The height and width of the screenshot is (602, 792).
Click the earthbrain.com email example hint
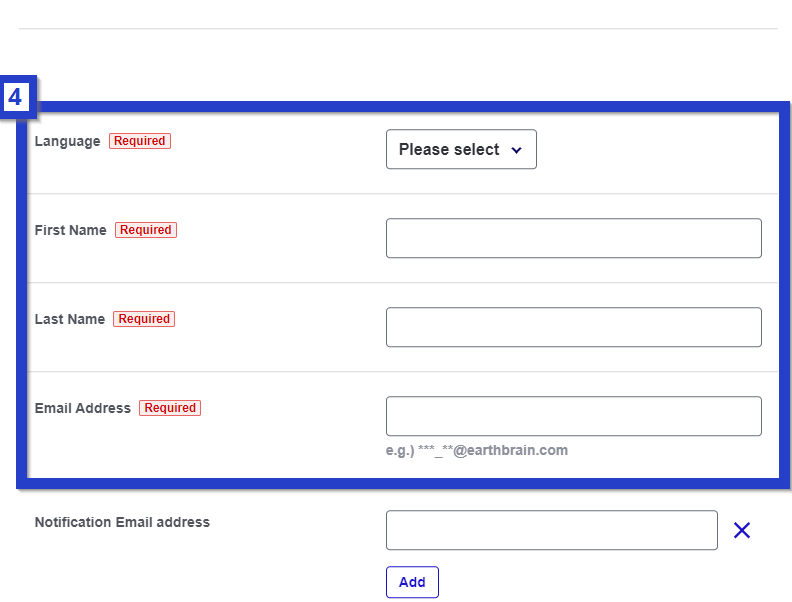(477, 451)
